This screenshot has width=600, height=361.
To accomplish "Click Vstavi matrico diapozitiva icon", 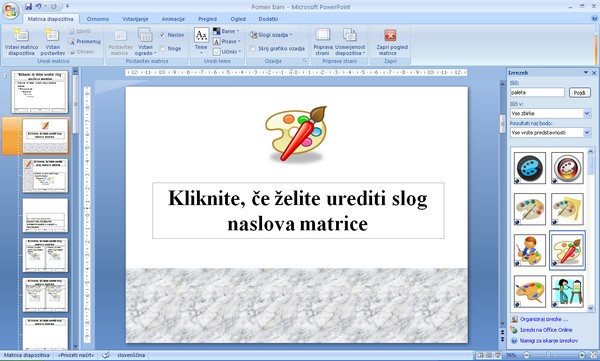I will [21, 35].
